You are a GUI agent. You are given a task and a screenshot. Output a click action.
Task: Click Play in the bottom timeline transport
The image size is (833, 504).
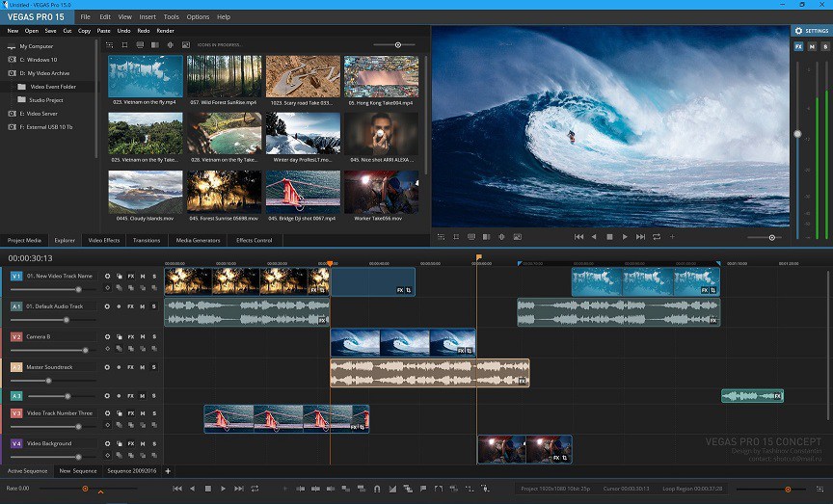223,489
